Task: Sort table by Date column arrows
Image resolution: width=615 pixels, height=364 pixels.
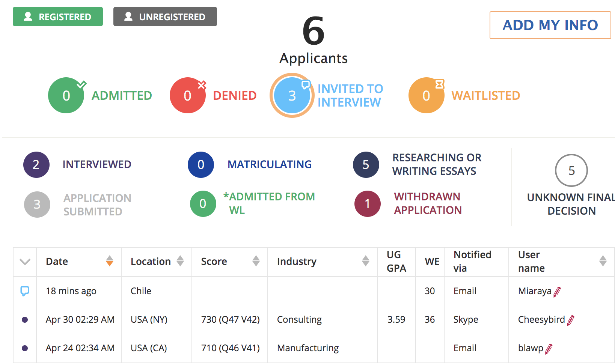Action: pyautogui.click(x=110, y=261)
